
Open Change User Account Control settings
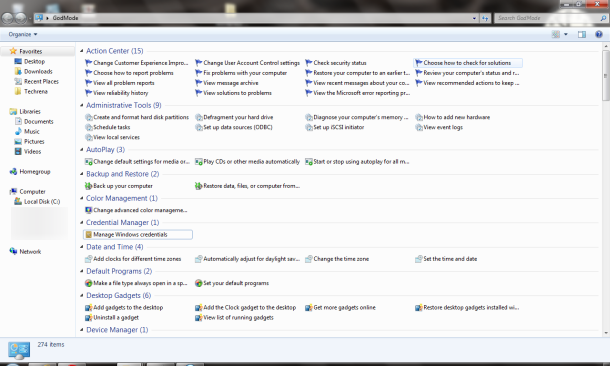click(247, 63)
